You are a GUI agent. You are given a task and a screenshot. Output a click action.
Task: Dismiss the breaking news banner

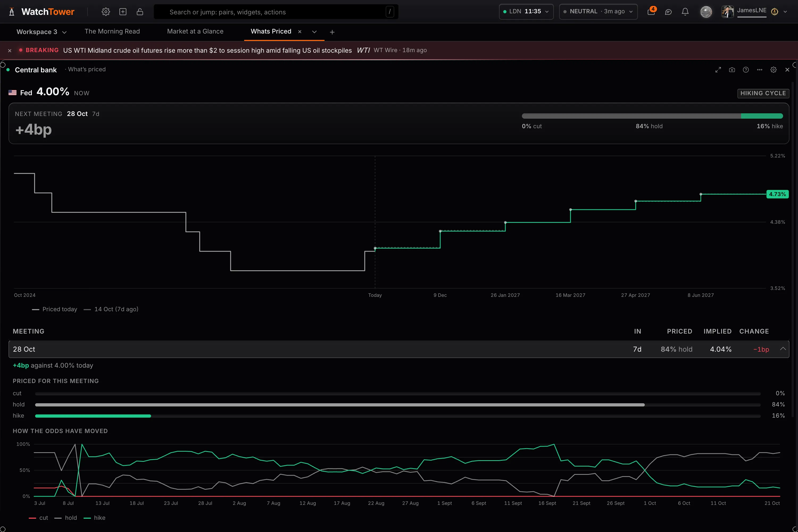(10, 51)
